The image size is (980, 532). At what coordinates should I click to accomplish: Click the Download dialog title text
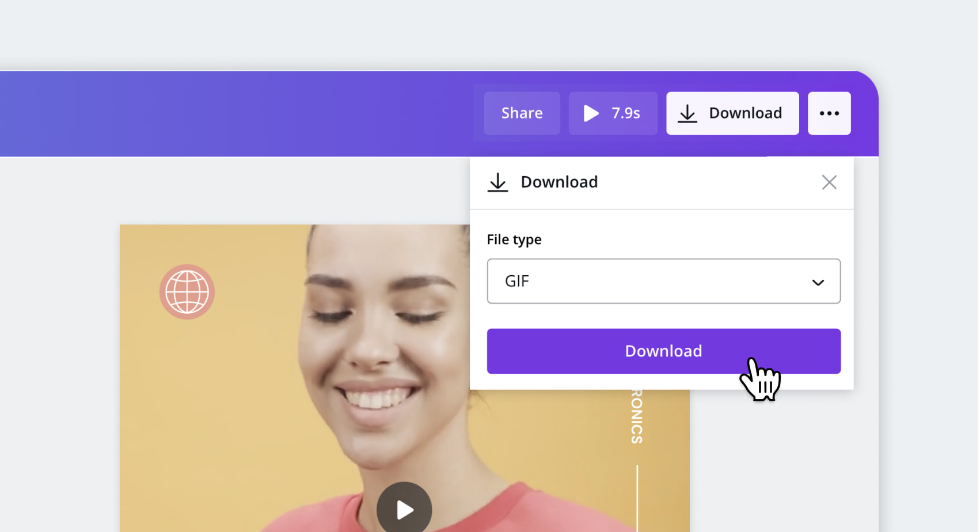click(559, 182)
